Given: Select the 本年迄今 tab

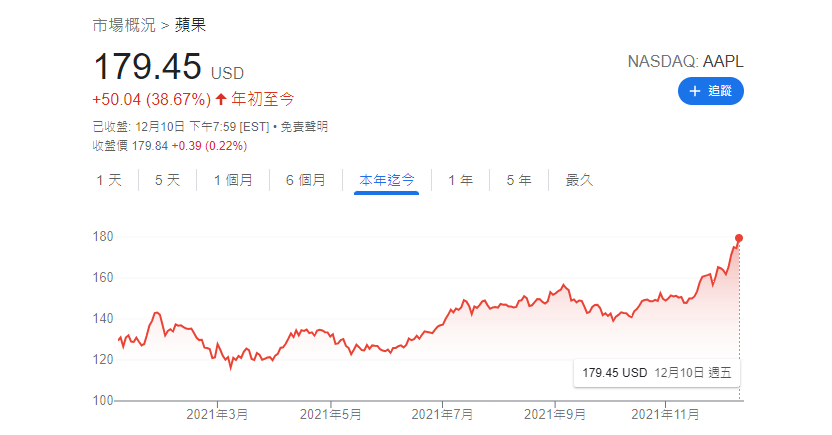Looking at the screenshot, I should 386,180.
